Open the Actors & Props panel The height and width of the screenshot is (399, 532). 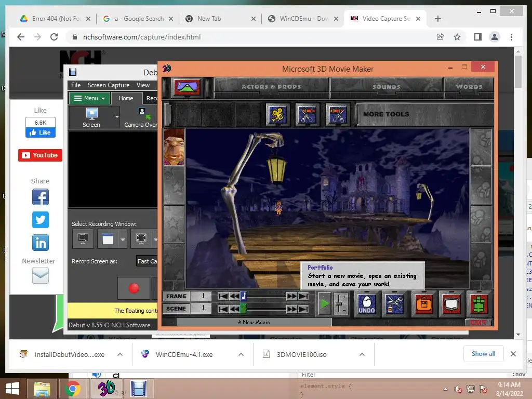[x=271, y=87]
